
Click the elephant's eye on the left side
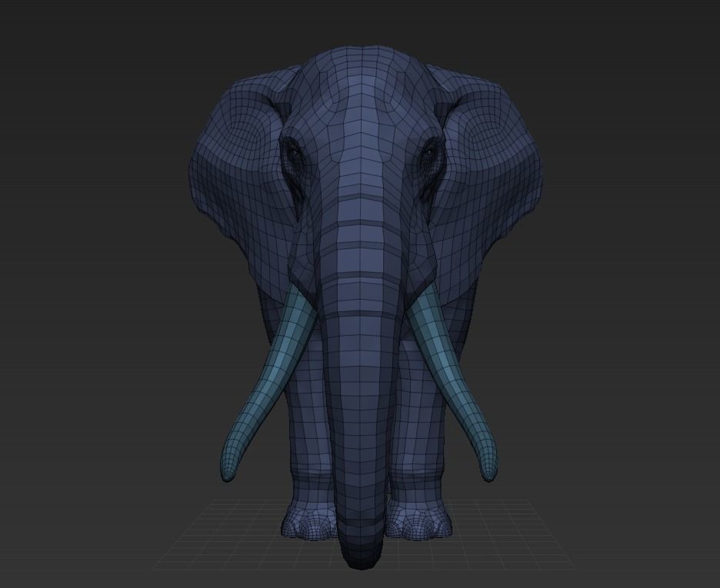(294, 153)
